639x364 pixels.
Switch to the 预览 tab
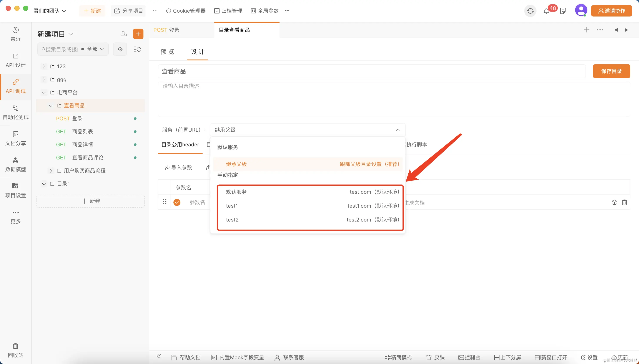[167, 52]
